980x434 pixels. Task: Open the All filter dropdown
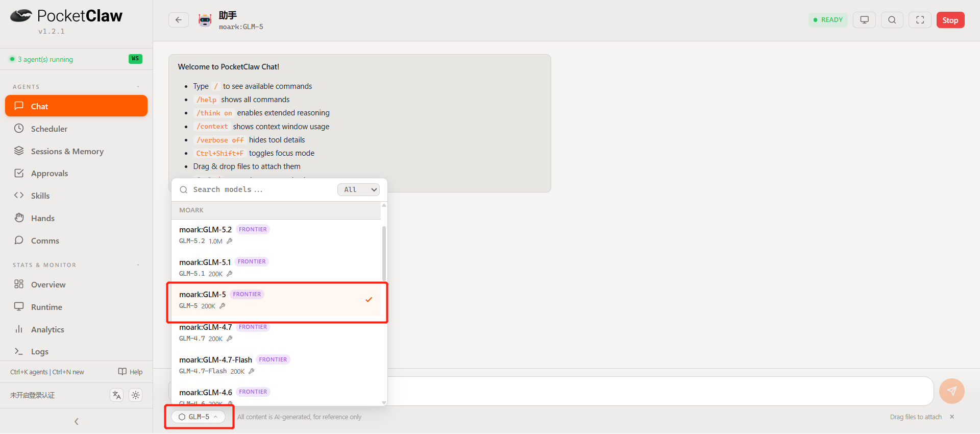(x=358, y=189)
